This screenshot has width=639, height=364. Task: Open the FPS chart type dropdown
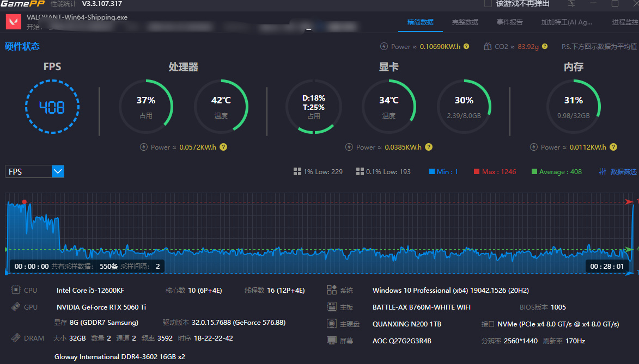pyautogui.click(x=58, y=171)
